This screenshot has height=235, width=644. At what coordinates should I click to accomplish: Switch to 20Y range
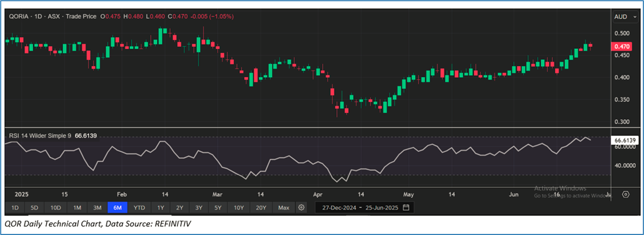pyautogui.click(x=261, y=208)
